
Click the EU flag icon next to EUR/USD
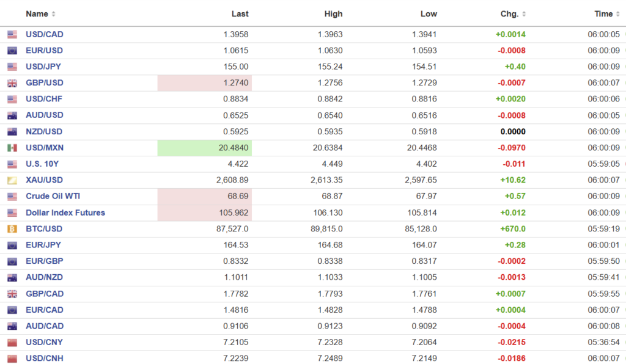[12, 51]
